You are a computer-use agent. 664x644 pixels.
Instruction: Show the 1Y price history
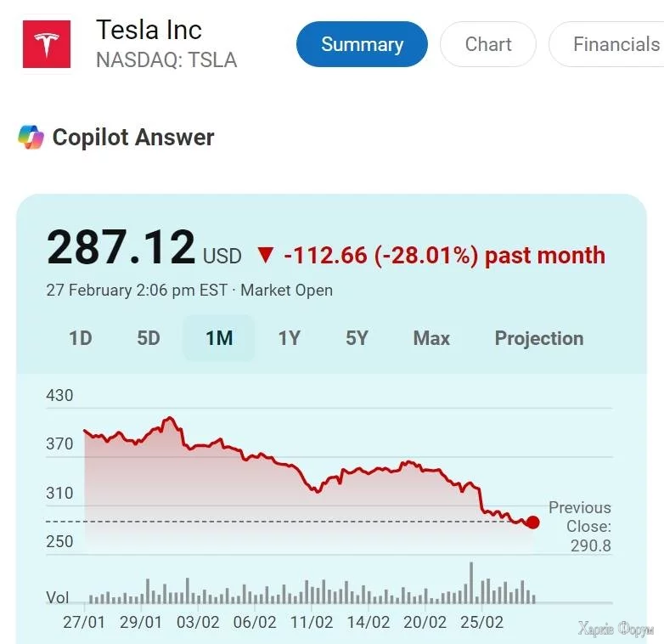click(x=290, y=338)
